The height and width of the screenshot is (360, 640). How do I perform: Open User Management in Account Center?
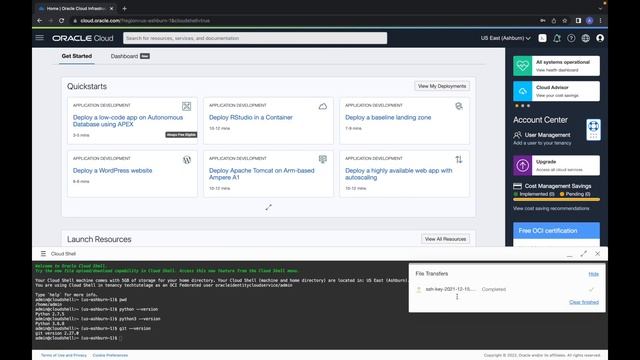pos(547,135)
